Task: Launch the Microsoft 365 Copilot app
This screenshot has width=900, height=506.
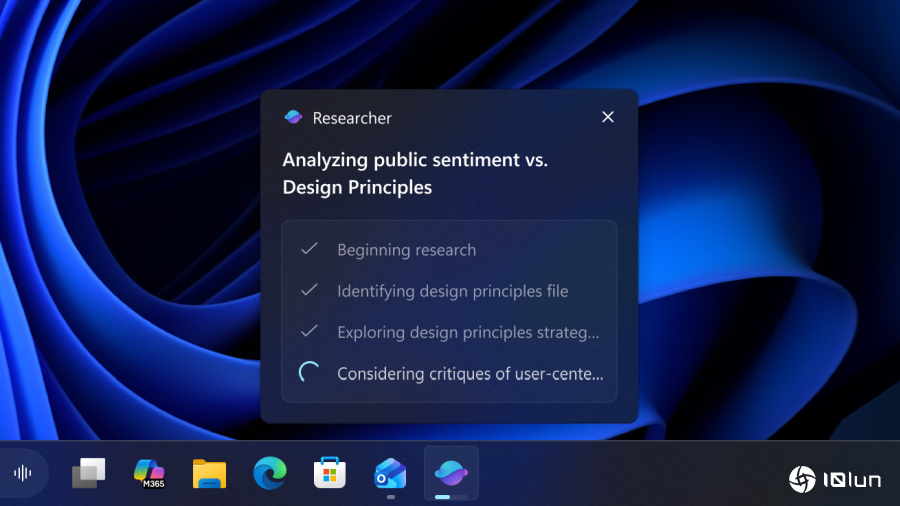Action: (149, 473)
